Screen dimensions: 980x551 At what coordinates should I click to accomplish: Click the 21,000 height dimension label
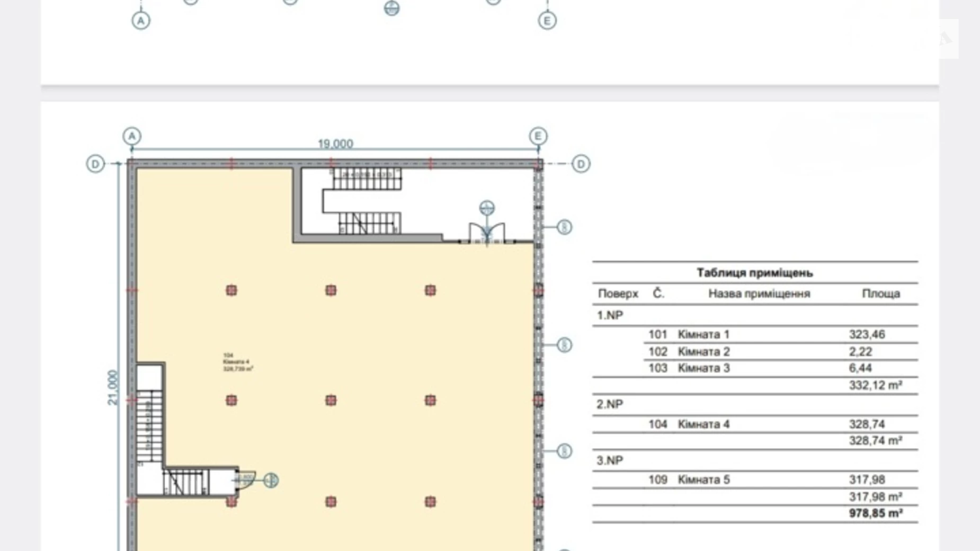(113, 387)
